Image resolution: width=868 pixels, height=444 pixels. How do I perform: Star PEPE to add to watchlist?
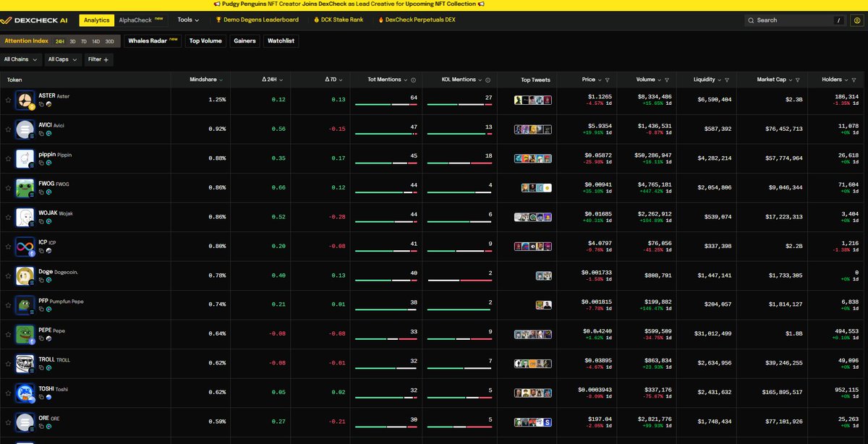[8, 335]
